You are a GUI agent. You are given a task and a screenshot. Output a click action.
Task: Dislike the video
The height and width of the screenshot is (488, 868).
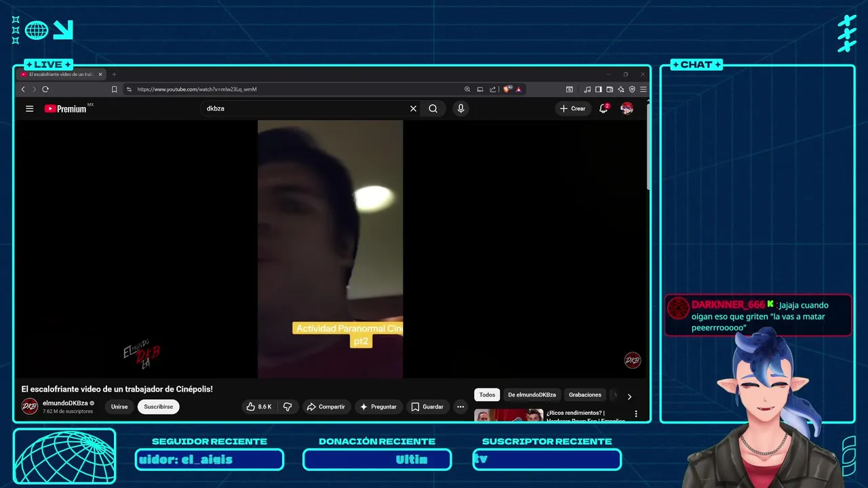[288, 407]
